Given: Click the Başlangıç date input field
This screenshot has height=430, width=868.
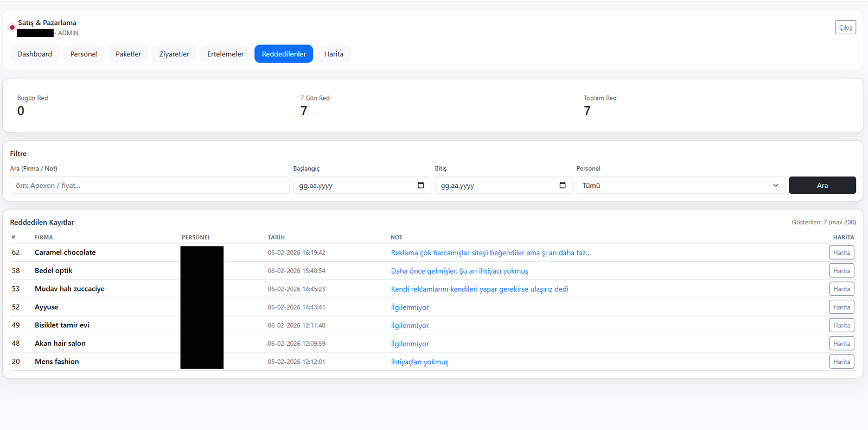Looking at the screenshot, I should click(353, 185).
